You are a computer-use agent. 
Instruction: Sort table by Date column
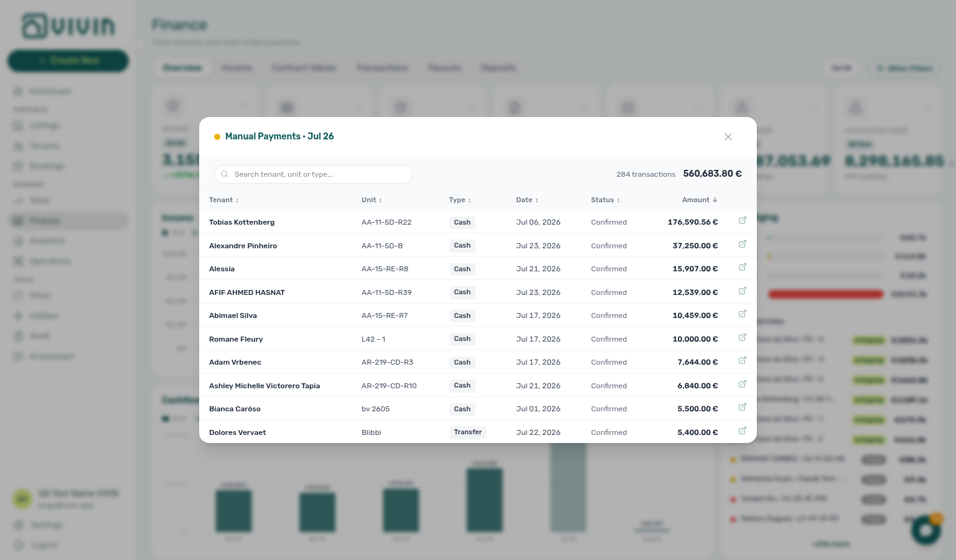coord(527,200)
